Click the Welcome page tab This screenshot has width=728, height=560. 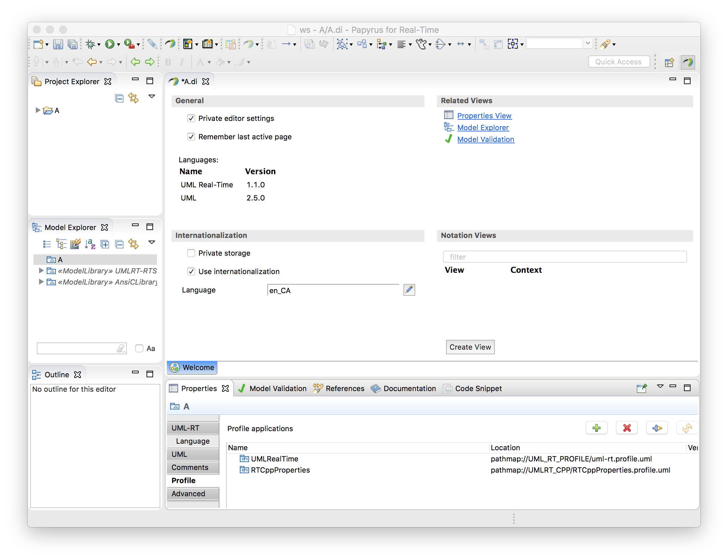click(x=192, y=367)
